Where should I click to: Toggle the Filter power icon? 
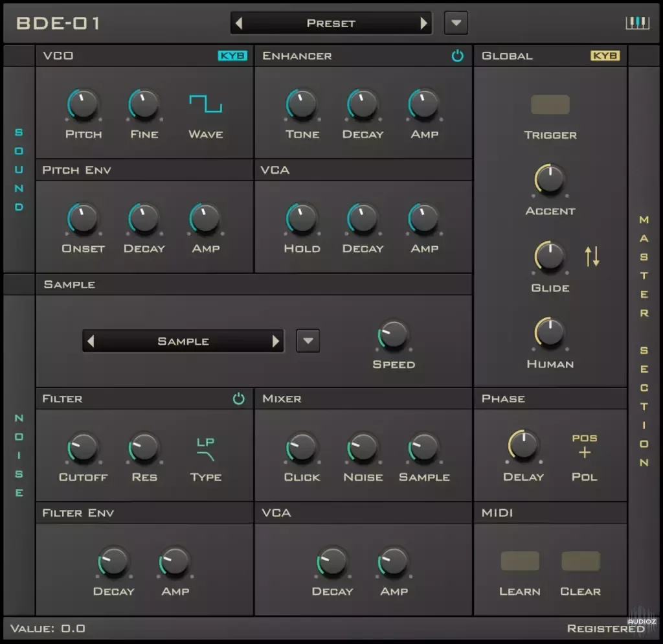(x=238, y=398)
